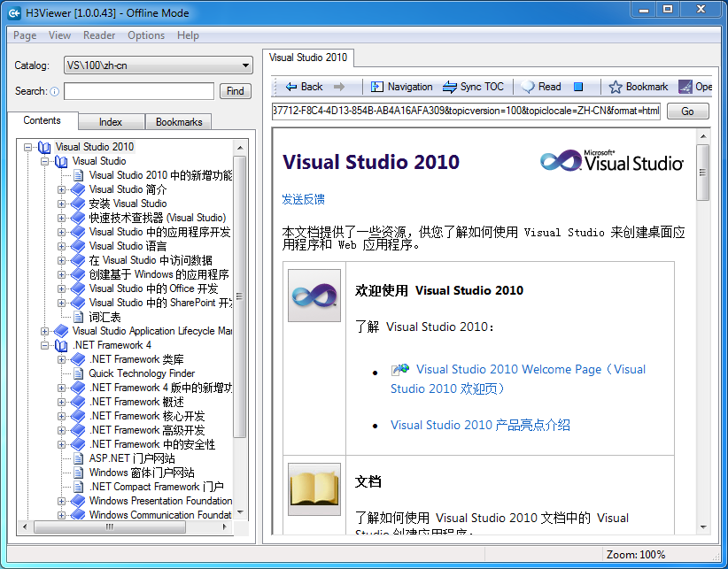The height and width of the screenshot is (569, 728).
Task: Open the Page menu
Action: point(25,35)
